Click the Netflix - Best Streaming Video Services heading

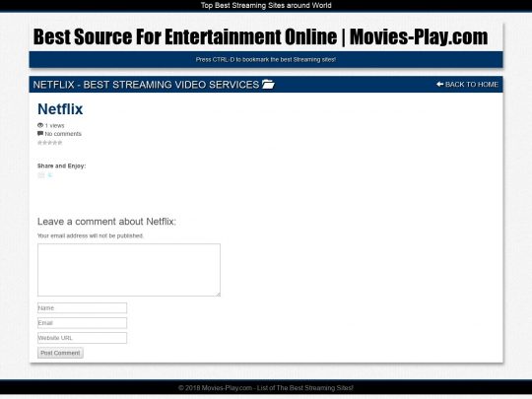[146, 85]
